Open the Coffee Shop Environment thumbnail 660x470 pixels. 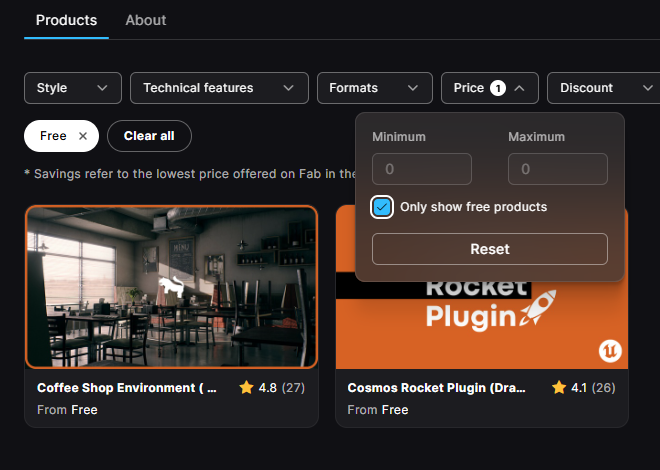coord(171,287)
